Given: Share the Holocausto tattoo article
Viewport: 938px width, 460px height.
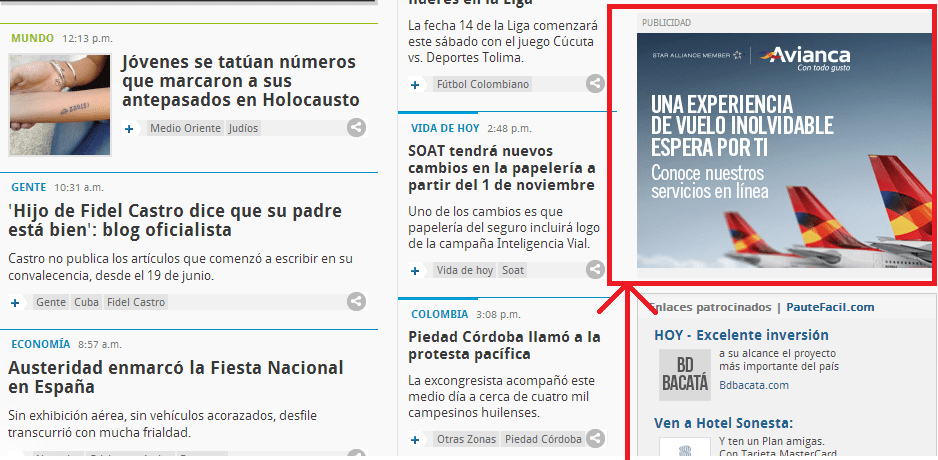Looking at the screenshot, I should [357, 127].
